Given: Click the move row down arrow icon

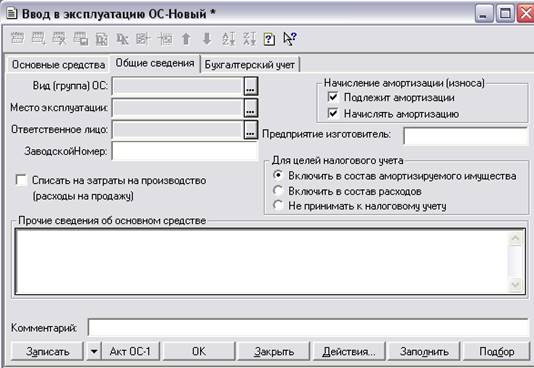Looking at the screenshot, I should point(207,39).
